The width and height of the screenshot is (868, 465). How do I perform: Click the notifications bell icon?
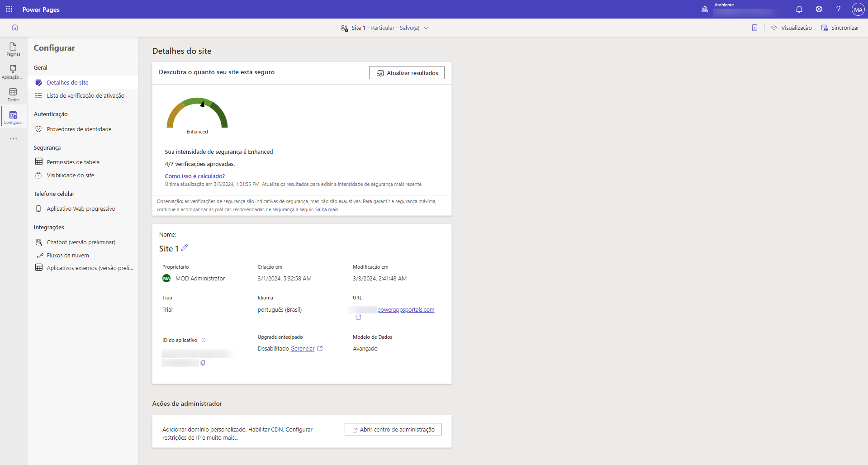799,9
